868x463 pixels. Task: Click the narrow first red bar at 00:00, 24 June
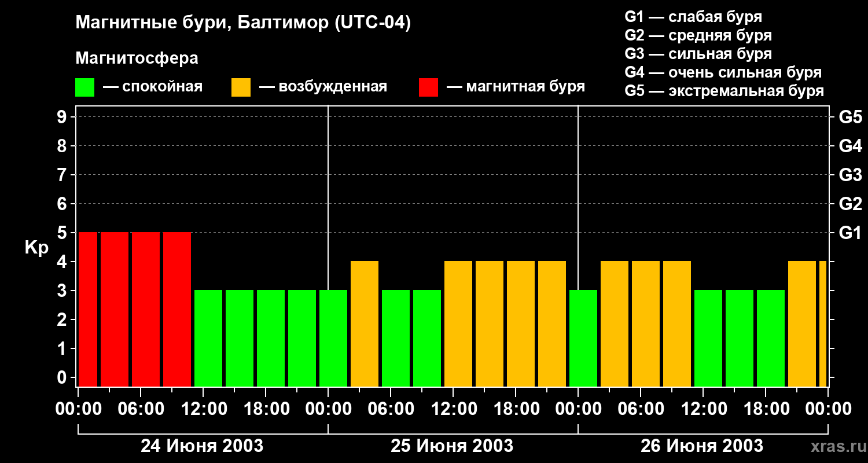[x=88, y=309]
